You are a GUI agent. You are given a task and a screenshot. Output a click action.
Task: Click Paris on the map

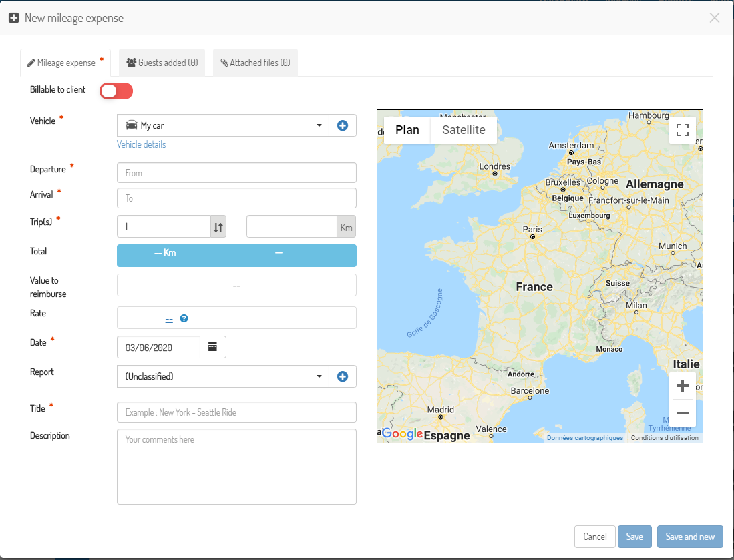(532, 230)
